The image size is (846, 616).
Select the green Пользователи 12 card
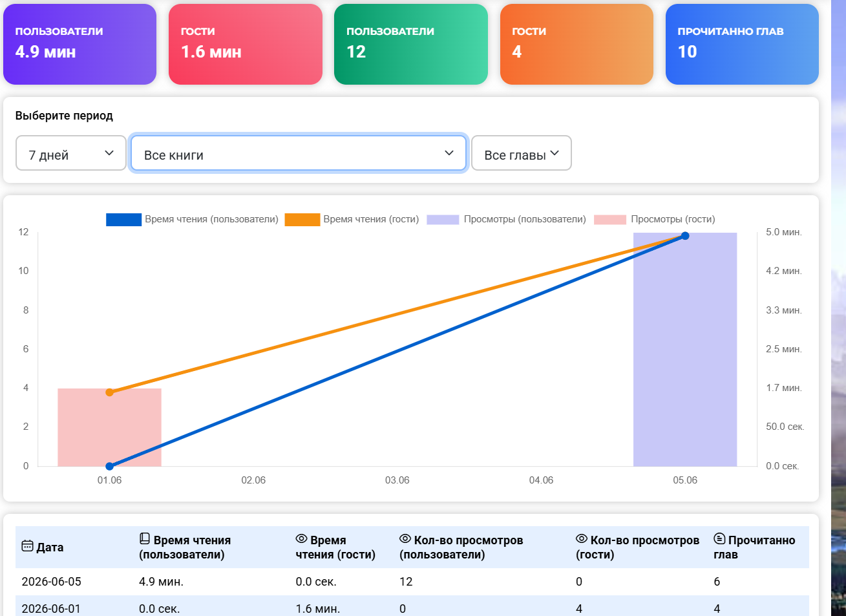(411, 44)
